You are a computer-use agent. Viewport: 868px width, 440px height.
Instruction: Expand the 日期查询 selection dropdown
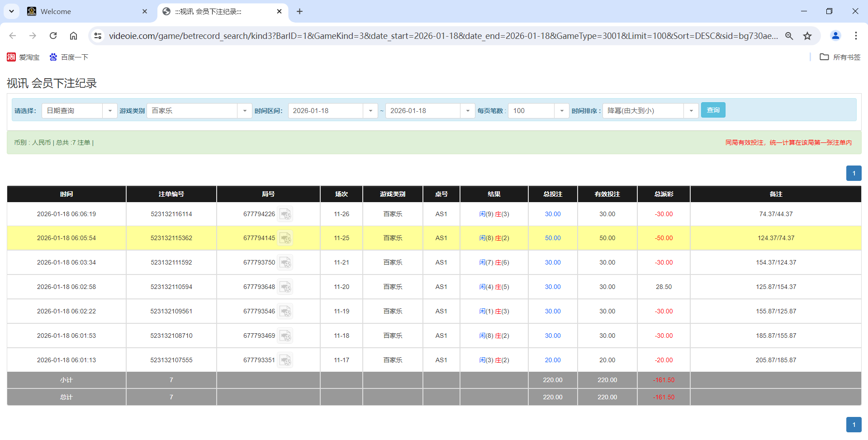tap(109, 110)
